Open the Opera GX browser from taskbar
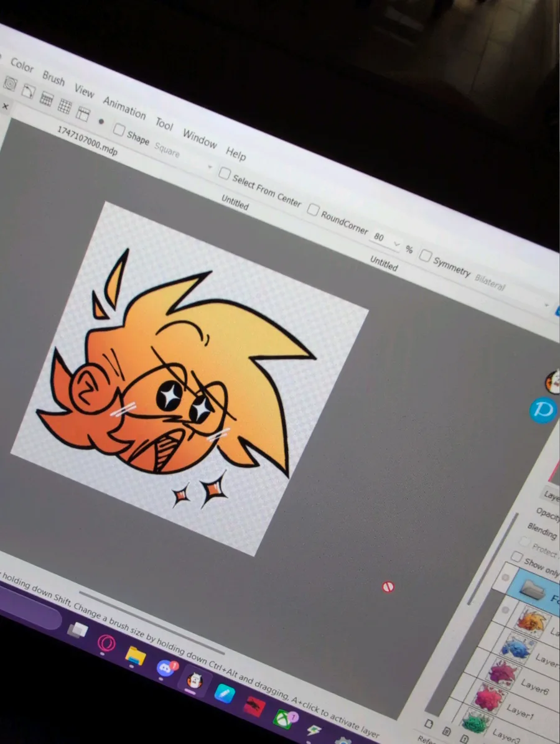560x744 pixels. [106, 643]
